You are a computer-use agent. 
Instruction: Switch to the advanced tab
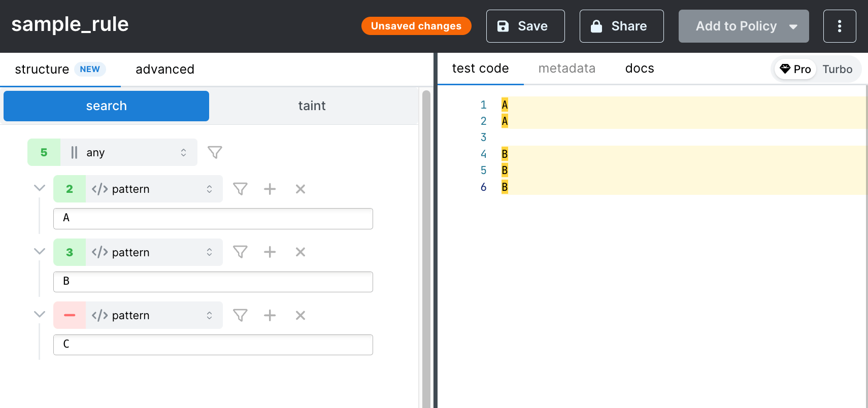tap(165, 69)
